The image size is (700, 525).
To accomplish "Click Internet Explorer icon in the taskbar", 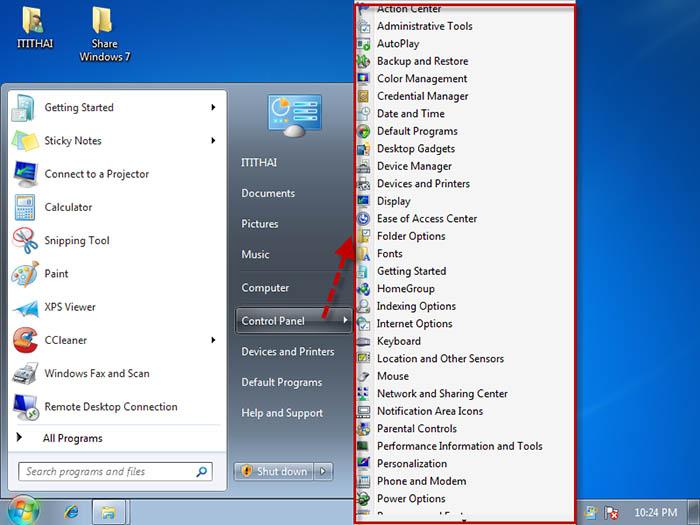I will 71,512.
